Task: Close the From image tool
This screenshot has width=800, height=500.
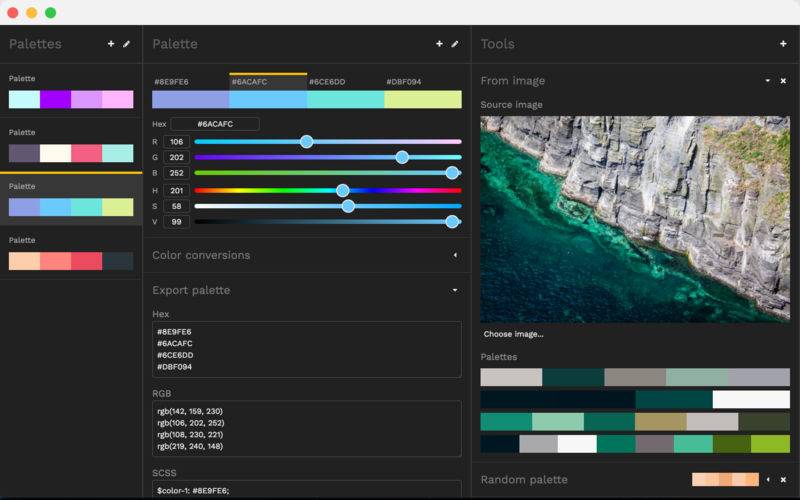Action: coord(783,81)
